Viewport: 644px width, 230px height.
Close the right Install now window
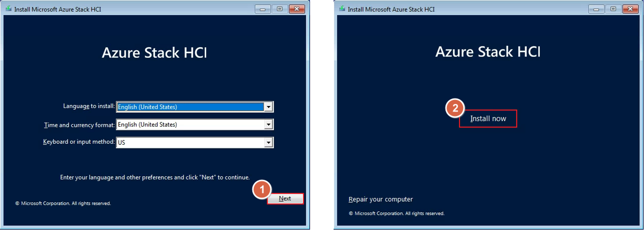pyautogui.click(x=630, y=9)
